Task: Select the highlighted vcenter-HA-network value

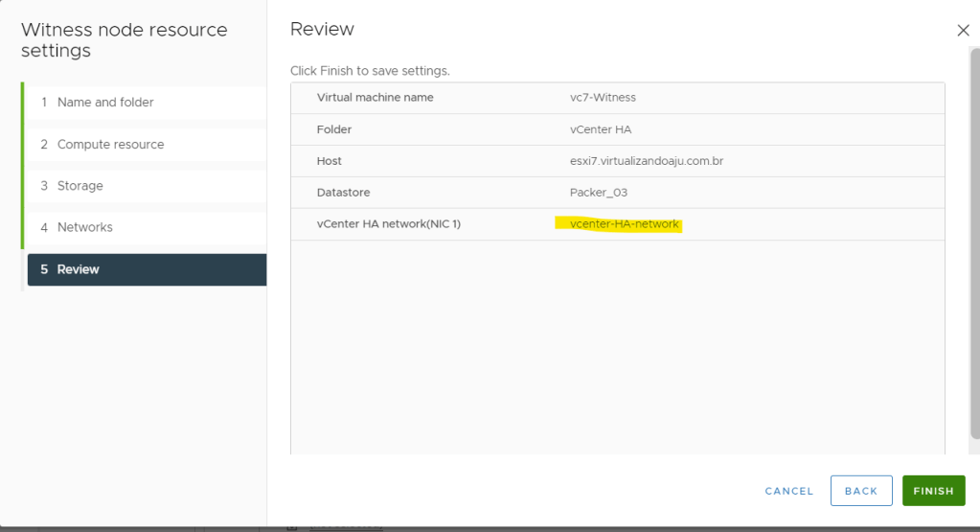Action: click(x=624, y=224)
